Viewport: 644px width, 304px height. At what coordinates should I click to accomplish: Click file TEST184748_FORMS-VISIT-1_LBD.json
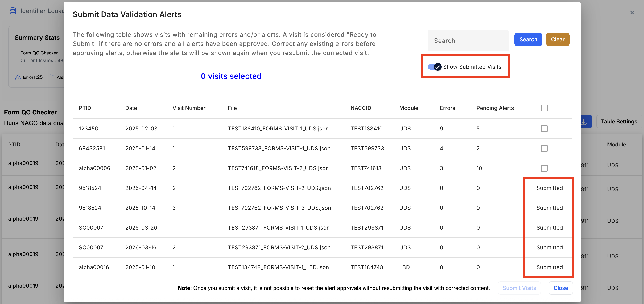pos(278,267)
